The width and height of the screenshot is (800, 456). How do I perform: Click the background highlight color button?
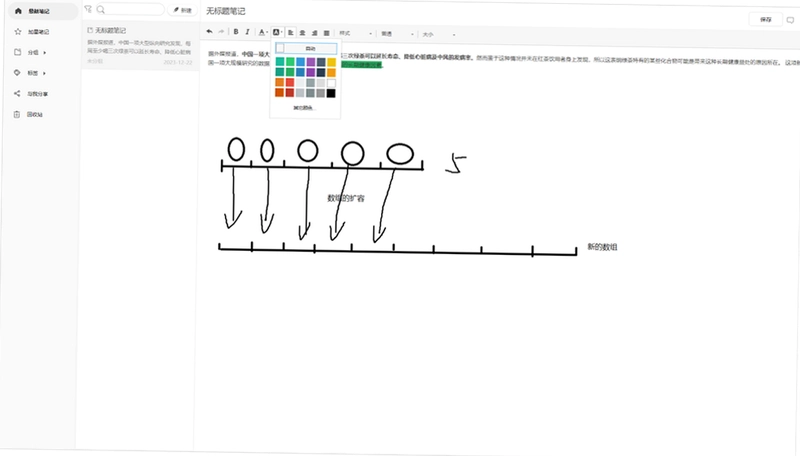click(x=276, y=32)
